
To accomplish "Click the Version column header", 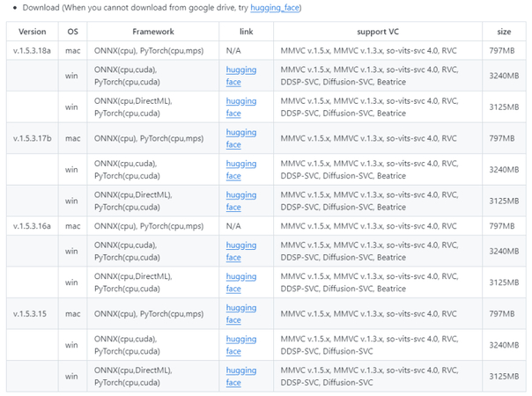I will coord(33,32).
